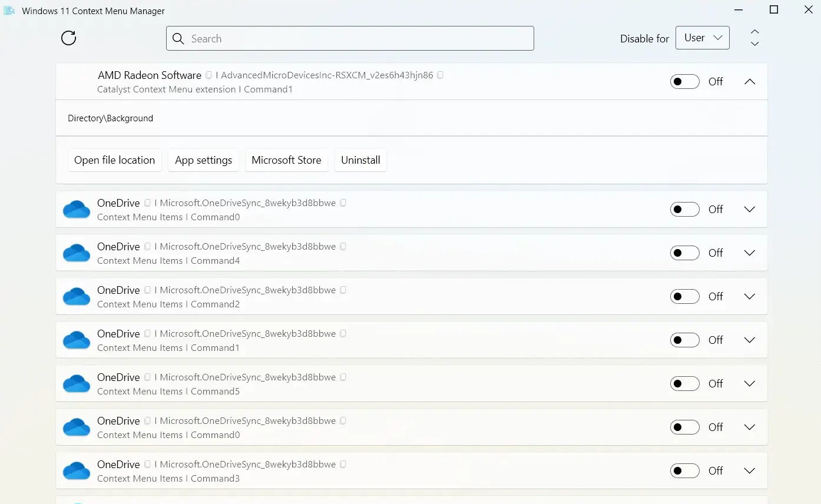The image size is (821, 504).
Task: Click the OneDrive cloud icon in the Command4 row
Action: [77, 253]
